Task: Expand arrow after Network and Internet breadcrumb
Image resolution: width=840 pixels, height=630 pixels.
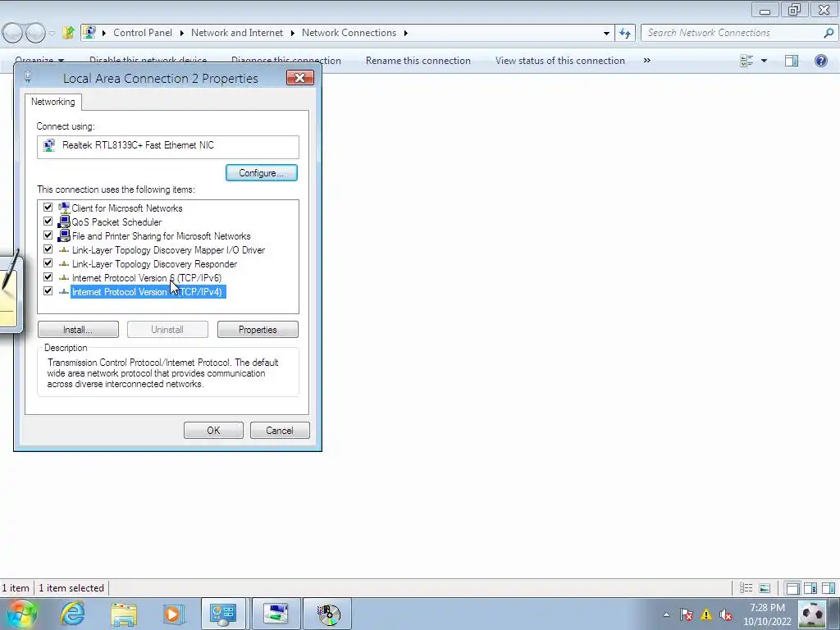Action: click(293, 33)
